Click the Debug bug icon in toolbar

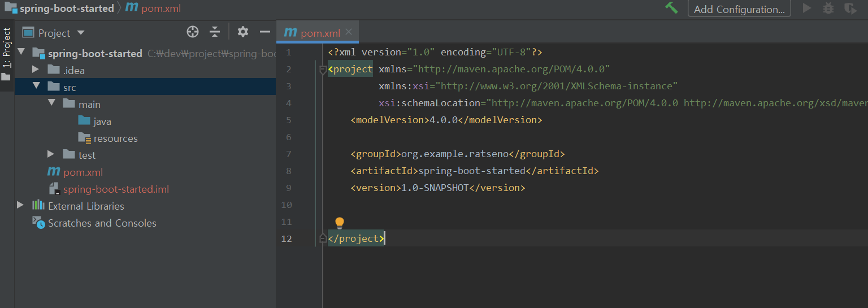pyautogui.click(x=828, y=8)
